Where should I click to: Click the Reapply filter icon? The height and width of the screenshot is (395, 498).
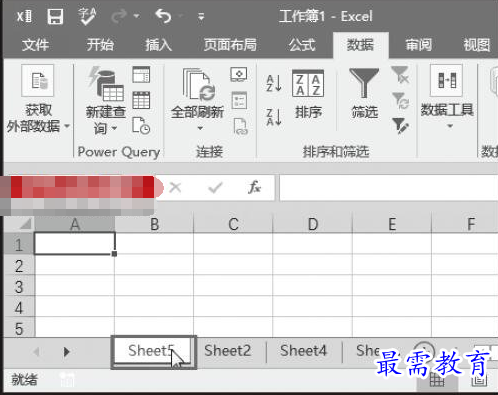pyautogui.click(x=400, y=101)
